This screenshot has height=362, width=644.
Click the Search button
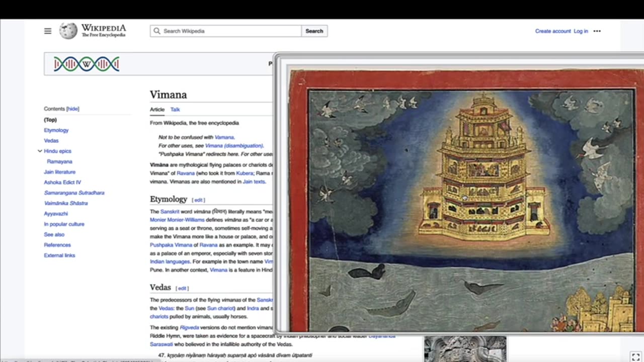click(x=314, y=31)
